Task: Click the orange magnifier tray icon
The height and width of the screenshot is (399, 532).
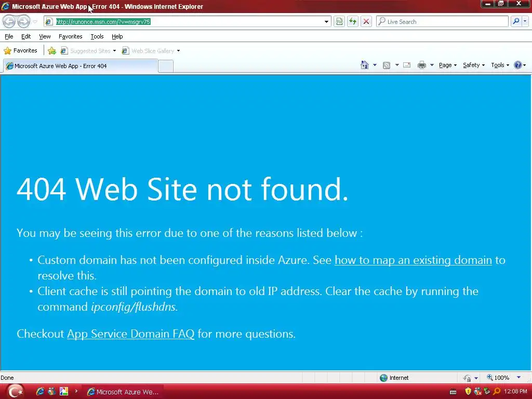Action: [x=497, y=392]
